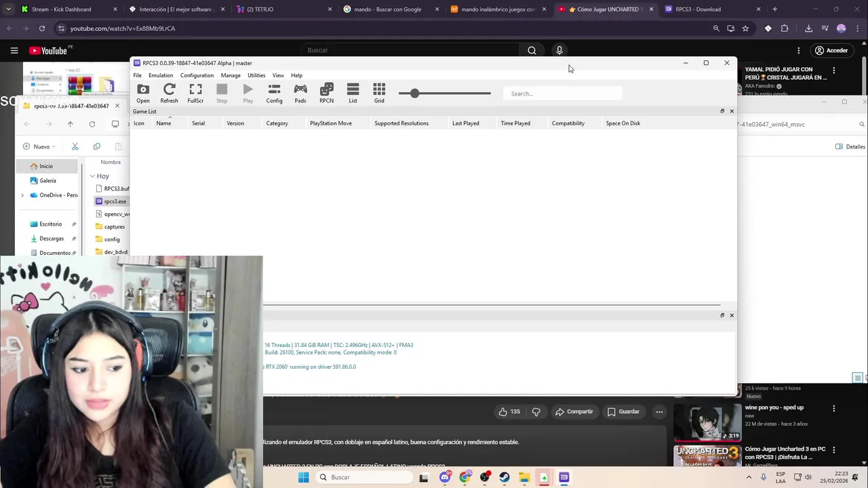Open the captures folder in Explorer

pos(110,227)
